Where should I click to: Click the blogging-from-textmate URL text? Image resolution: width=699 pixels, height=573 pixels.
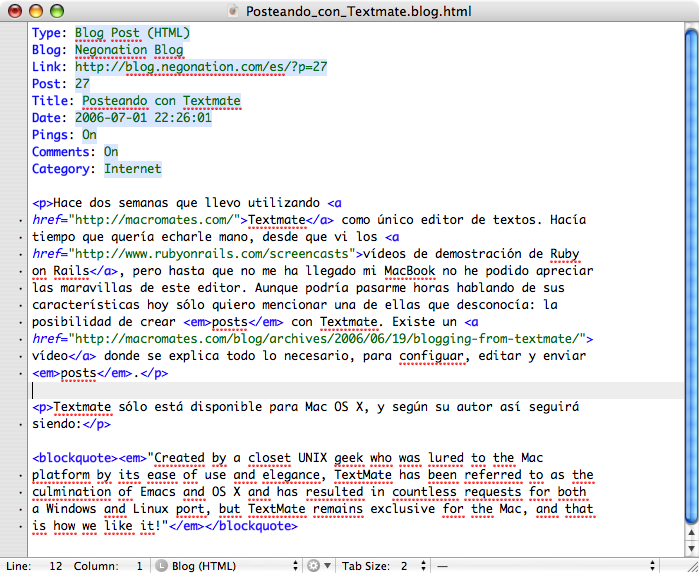tap(327, 339)
